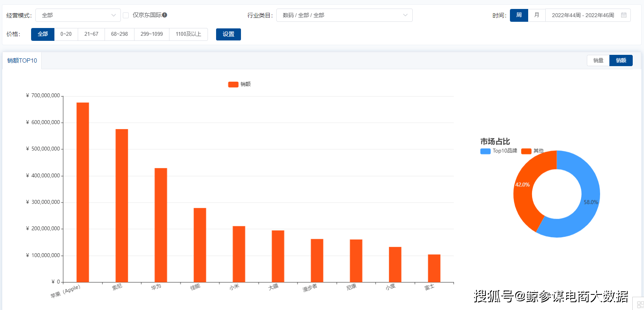The image size is (644, 310).
Task: Open the 经营模式 dropdown
Action: [x=78, y=15]
